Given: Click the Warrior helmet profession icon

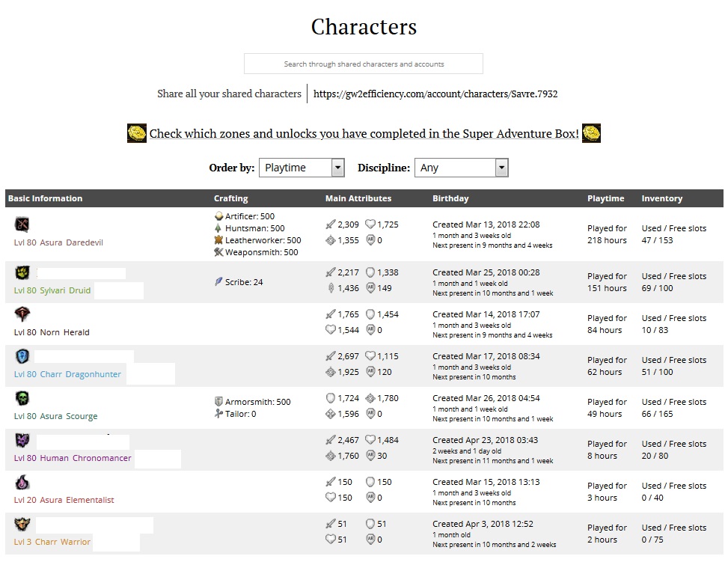Looking at the screenshot, I should [22, 524].
